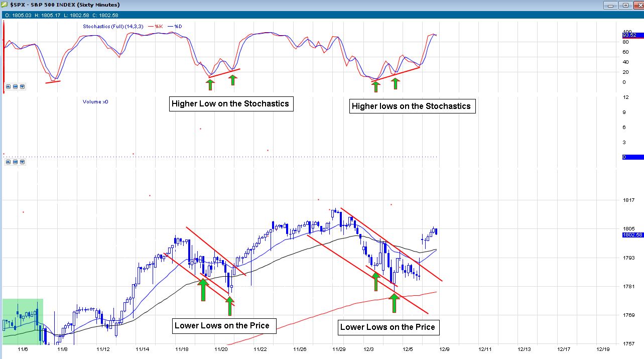Click middle pane-size icon in Volume pane

point(15,162)
